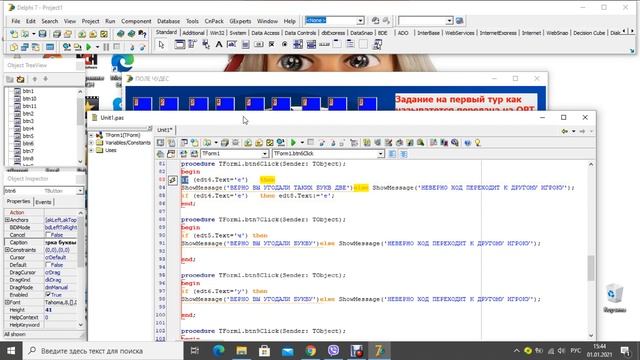
Task: Select the arrow pointer in the component palette
Action: coord(161,44)
